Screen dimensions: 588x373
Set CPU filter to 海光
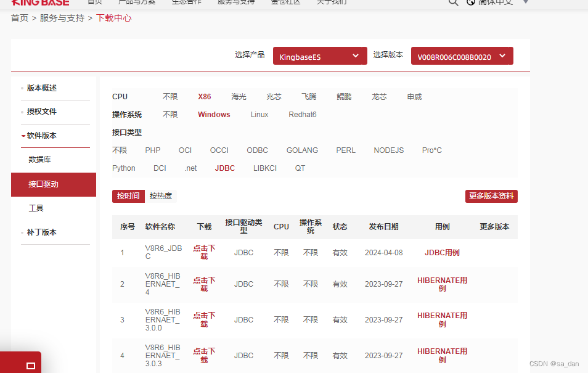[239, 97]
